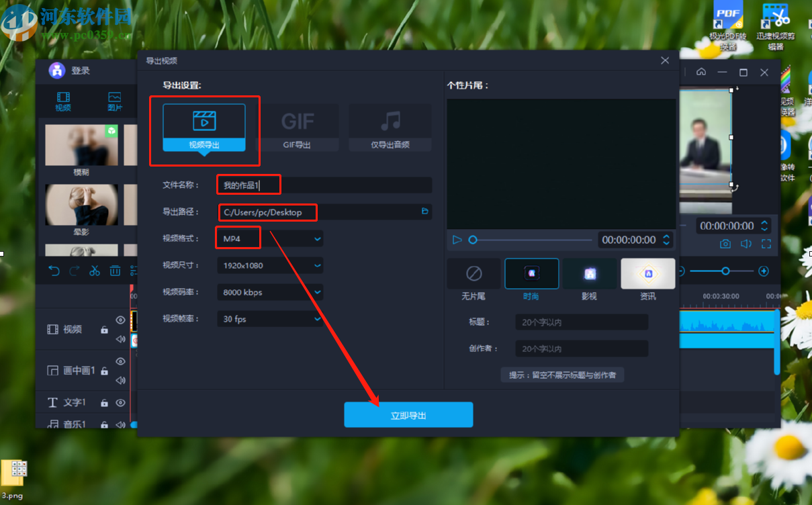Screen dimensions: 812x505
Task: Toggle the lock on 视频 track
Action: tap(104, 330)
